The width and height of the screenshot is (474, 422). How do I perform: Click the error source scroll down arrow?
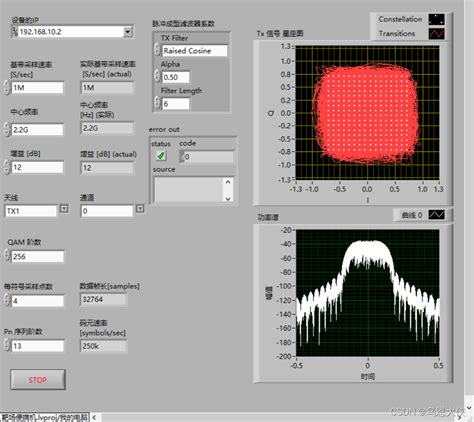point(228,199)
